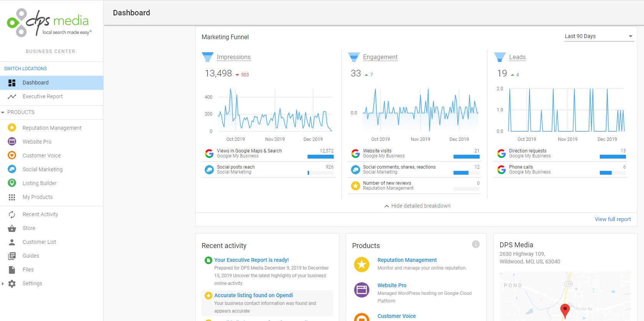This screenshot has height=321, width=644.
Task: Open the Last 90 Days date range dropdown
Action: pyautogui.click(x=598, y=36)
